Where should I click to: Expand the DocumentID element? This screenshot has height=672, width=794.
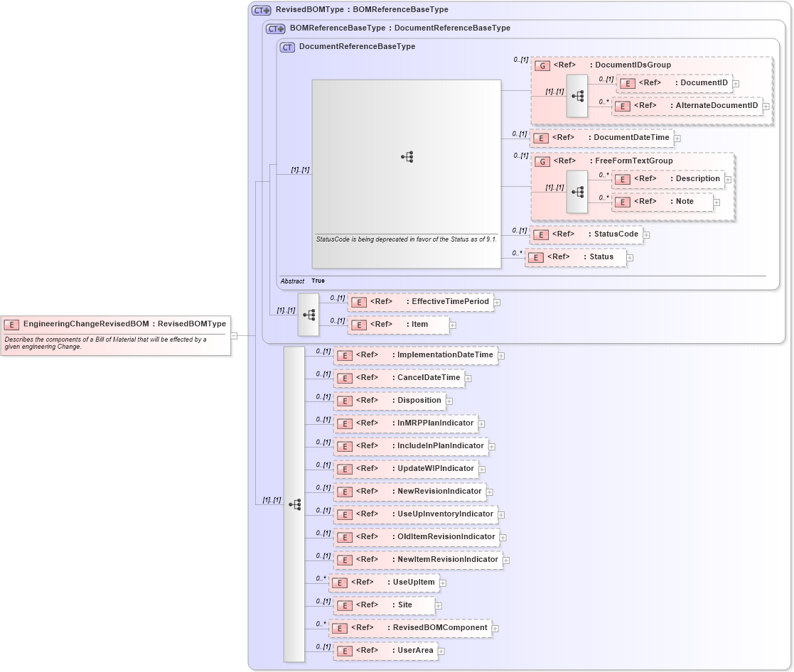point(736,83)
